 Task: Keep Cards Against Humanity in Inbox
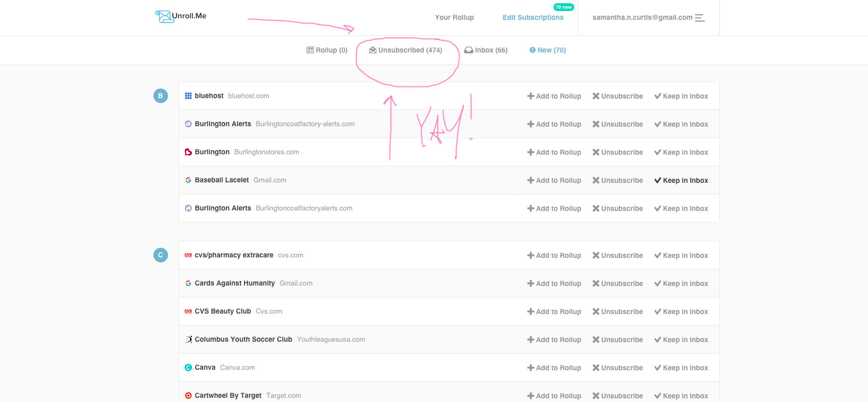tap(681, 284)
